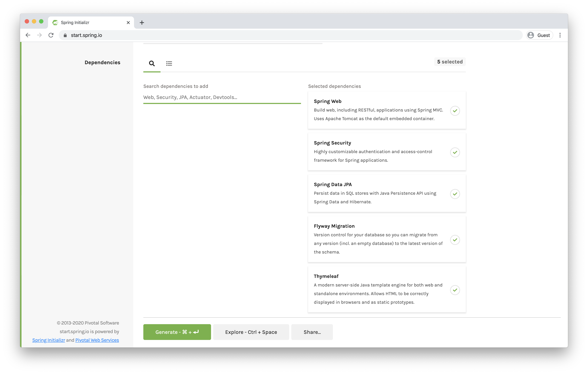Viewport: 588px width, 374px height.
Task: Click the Dependencies section heading
Action: 102,62
